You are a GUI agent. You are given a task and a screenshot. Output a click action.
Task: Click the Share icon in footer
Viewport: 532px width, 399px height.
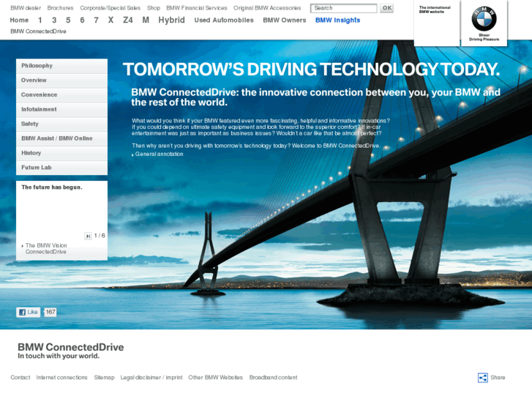(x=482, y=378)
